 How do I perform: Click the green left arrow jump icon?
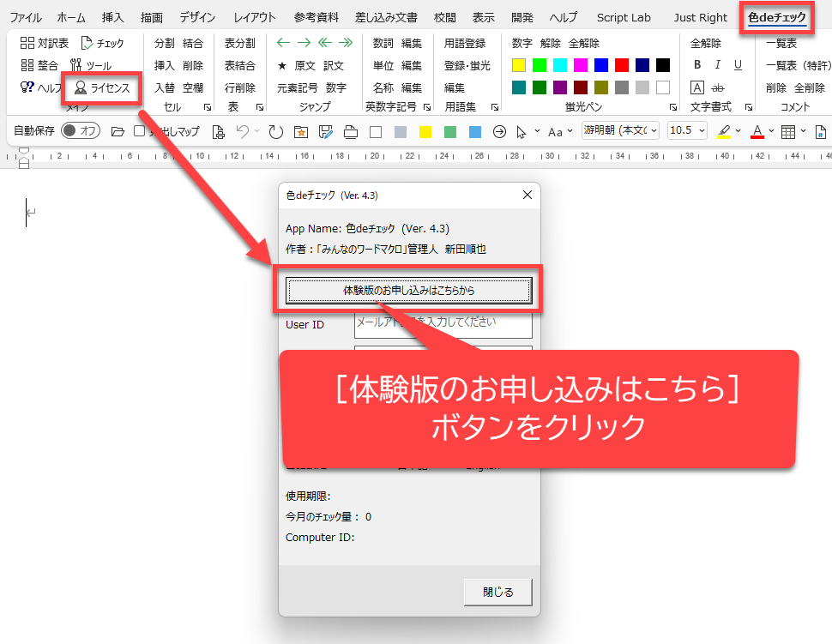tap(283, 43)
